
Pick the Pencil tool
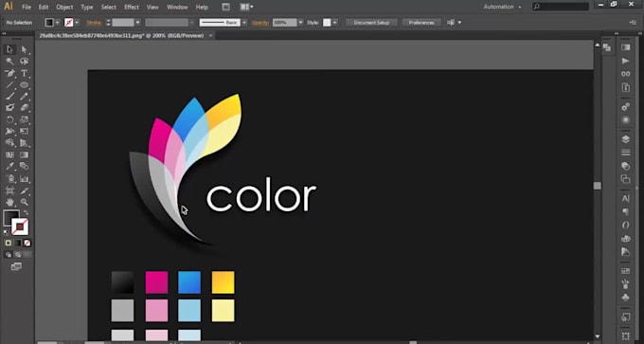coord(25,97)
